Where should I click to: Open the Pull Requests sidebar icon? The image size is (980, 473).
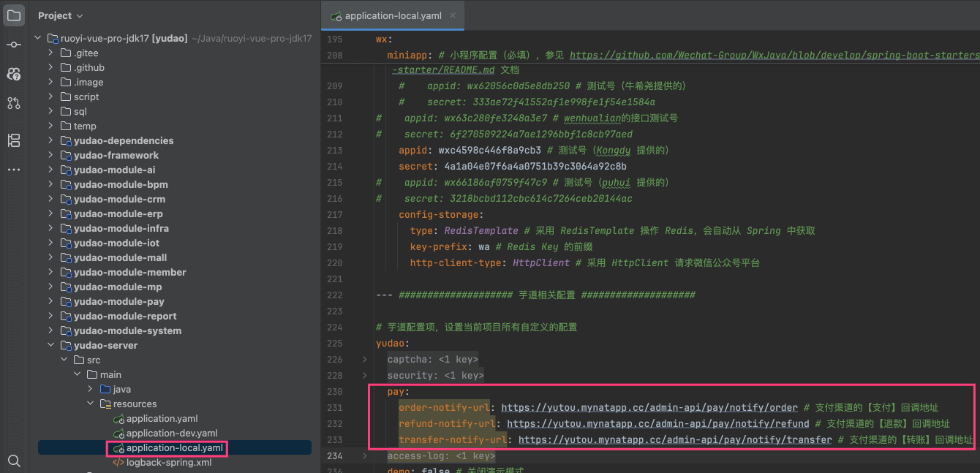click(14, 103)
